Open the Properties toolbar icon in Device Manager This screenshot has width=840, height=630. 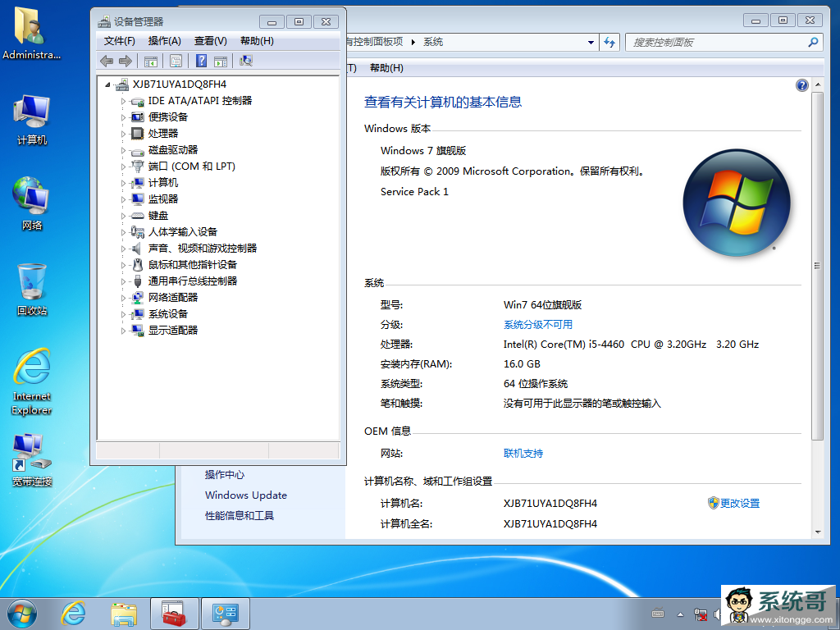(x=176, y=61)
